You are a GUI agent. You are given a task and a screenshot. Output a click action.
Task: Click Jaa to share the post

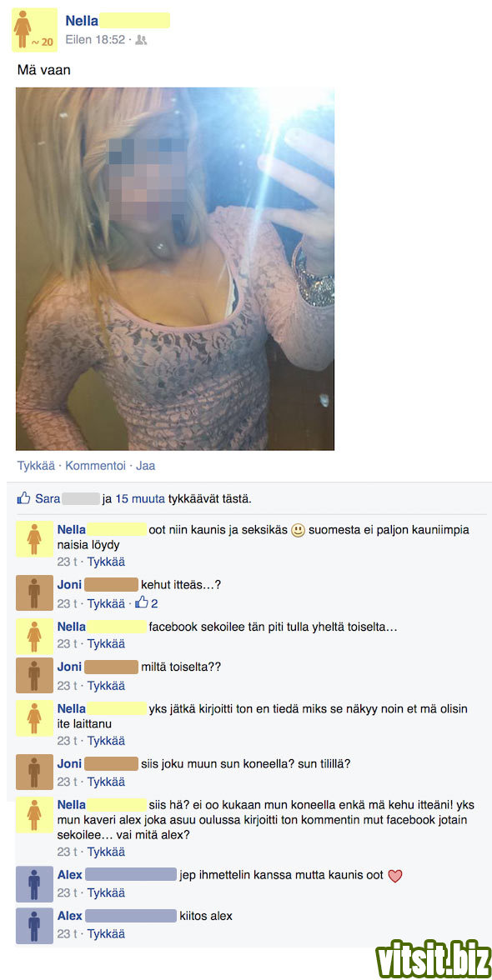(145, 466)
